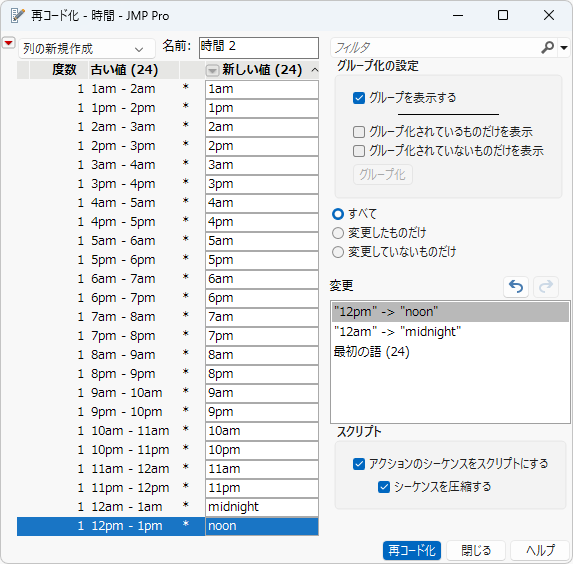The height and width of the screenshot is (564, 573).
Task: Select "12pm" -> "noon" change entry
Action: (450, 312)
